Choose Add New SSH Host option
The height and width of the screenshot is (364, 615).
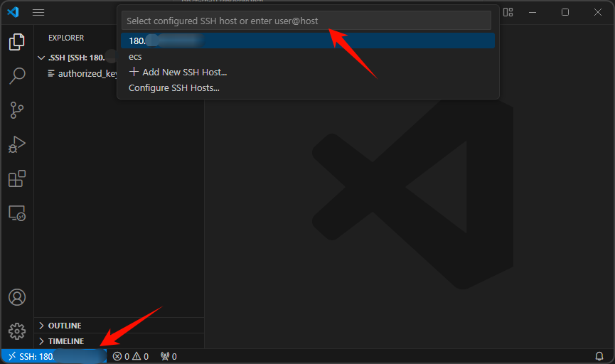point(178,72)
